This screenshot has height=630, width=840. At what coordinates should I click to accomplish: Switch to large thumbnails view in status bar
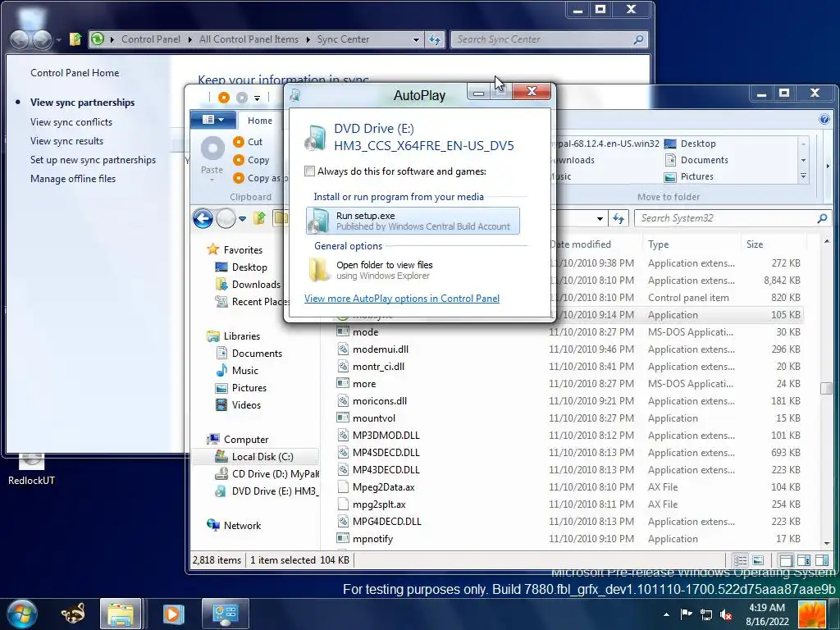(758, 560)
